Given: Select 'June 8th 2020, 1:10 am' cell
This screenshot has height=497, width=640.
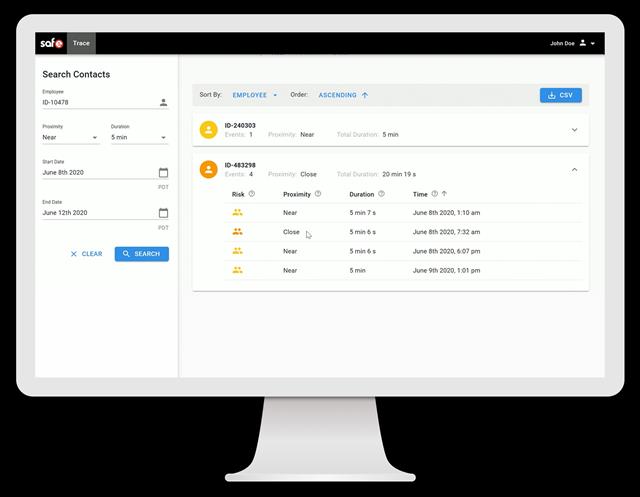Looking at the screenshot, I should 446,213.
